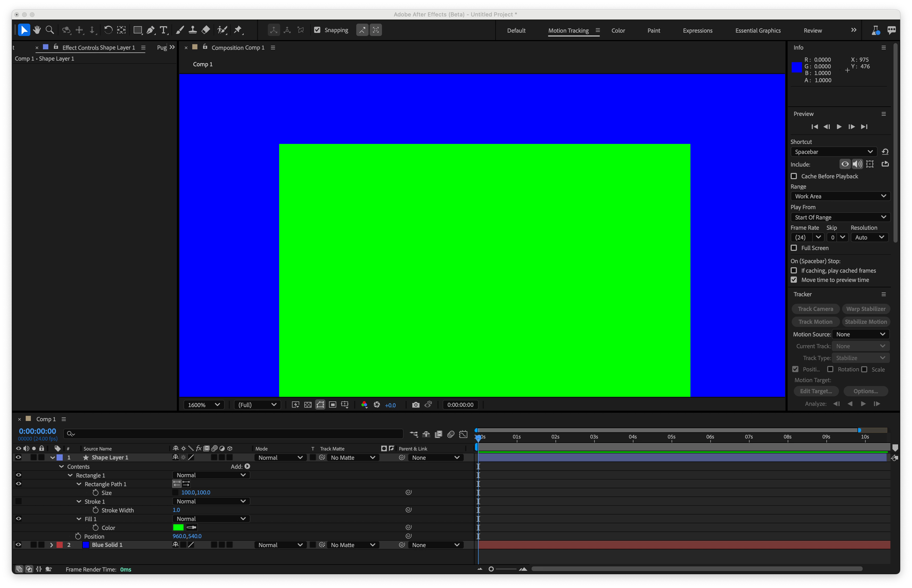Hide the Blue Solid 1 layer
This screenshot has width=912, height=588.
(x=18, y=545)
